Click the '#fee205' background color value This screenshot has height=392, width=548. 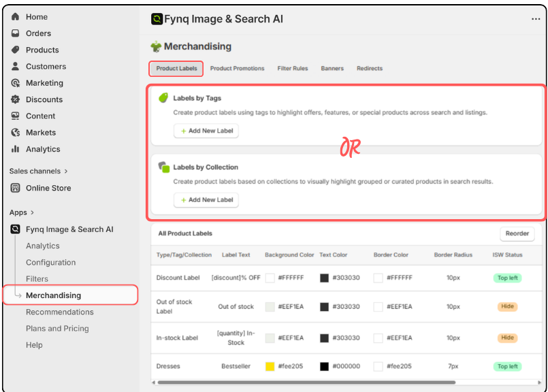tap(291, 366)
